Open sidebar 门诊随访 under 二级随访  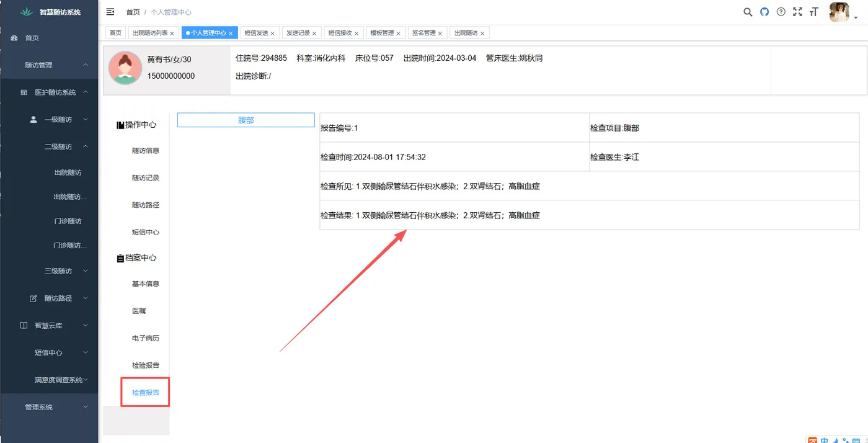68,221
